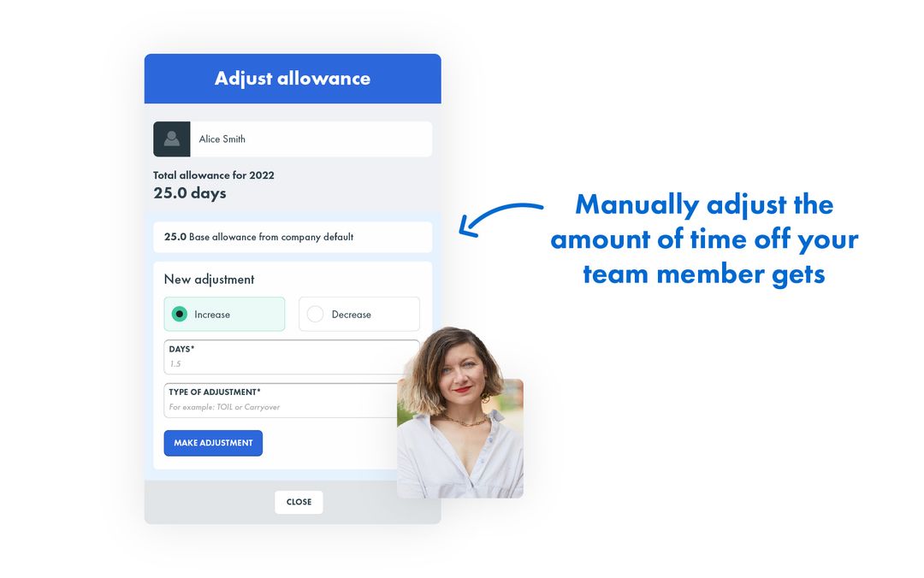This screenshot has height=578, width=924.
Task: Click the 'Increase' option label text
Action: click(212, 315)
